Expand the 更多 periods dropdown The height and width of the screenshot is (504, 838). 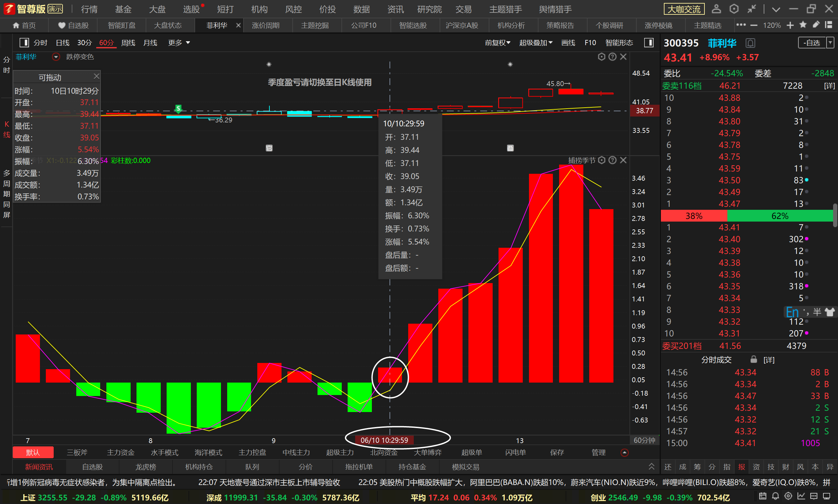[179, 43]
